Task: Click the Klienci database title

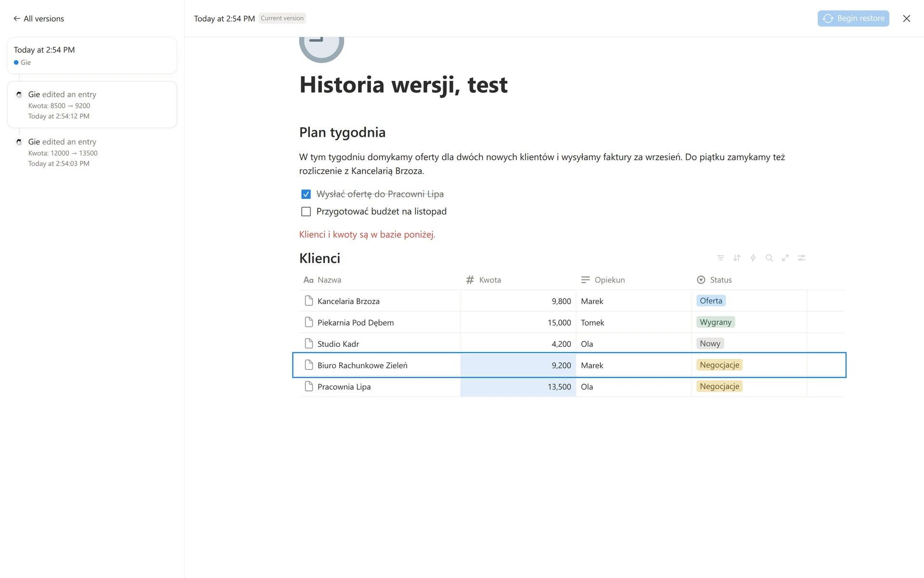Action: coord(320,258)
